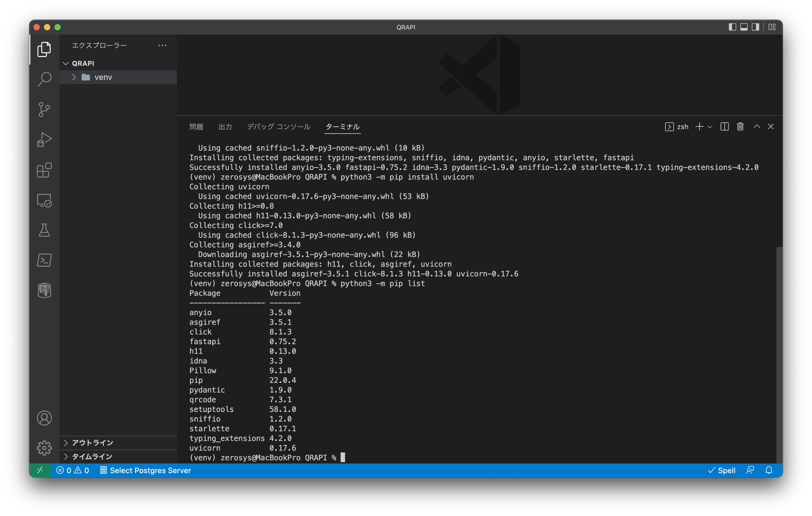The image size is (812, 516).
Task: Click the Spell checker status item
Action: pyautogui.click(x=722, y=470)
